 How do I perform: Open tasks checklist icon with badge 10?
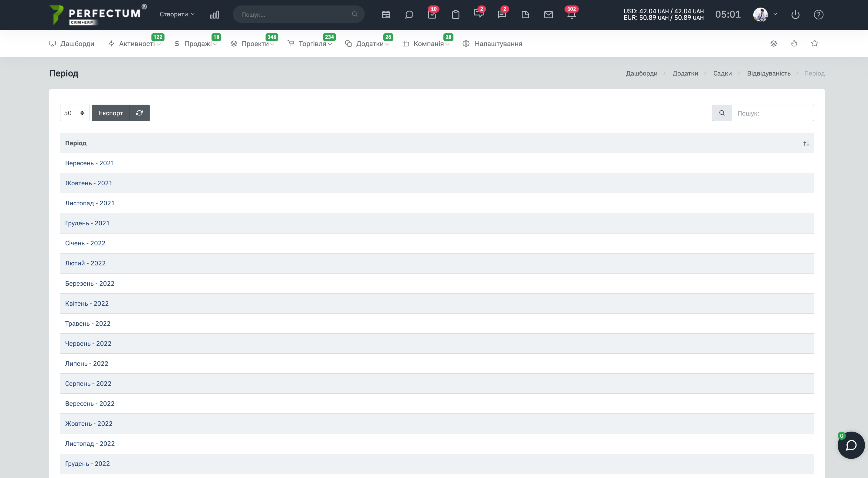[432, 15]
